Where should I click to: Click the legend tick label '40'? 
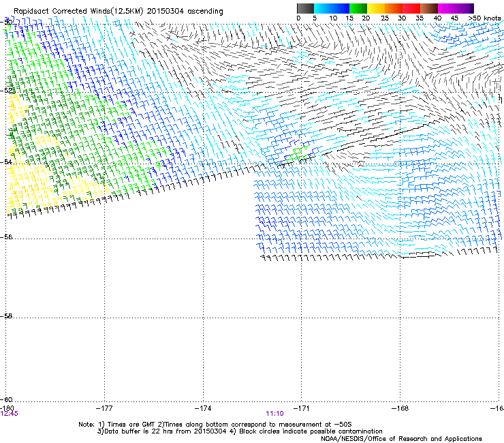tap(437, 18)
